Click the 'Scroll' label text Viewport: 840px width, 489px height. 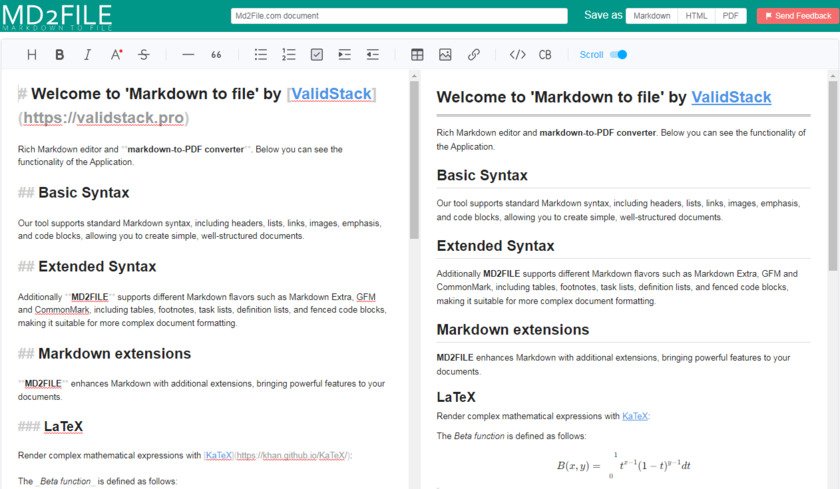(591, 55)
